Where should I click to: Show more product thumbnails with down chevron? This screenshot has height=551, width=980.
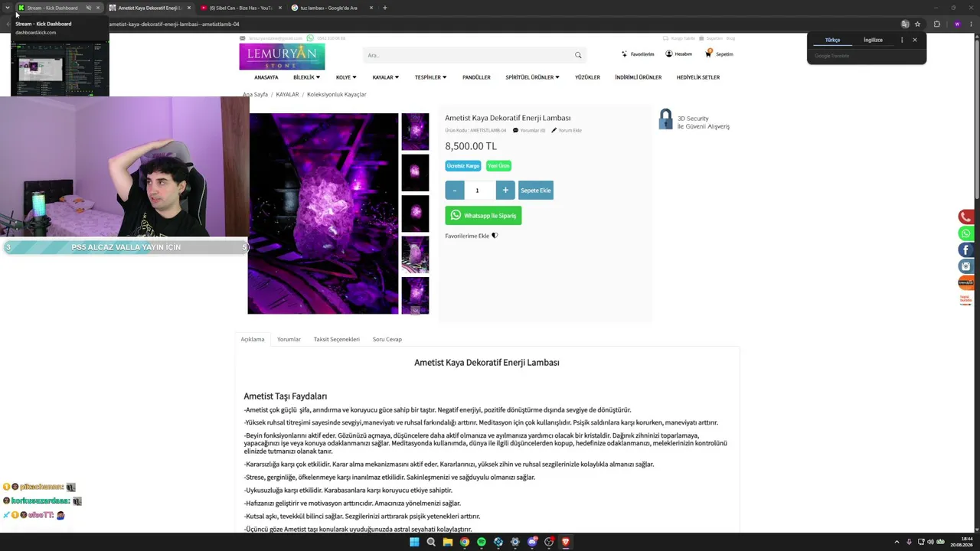tap(415, 310)
